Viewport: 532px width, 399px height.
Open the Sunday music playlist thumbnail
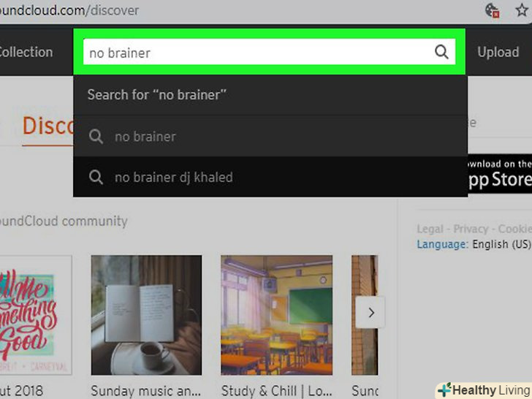tap(146, 315)
